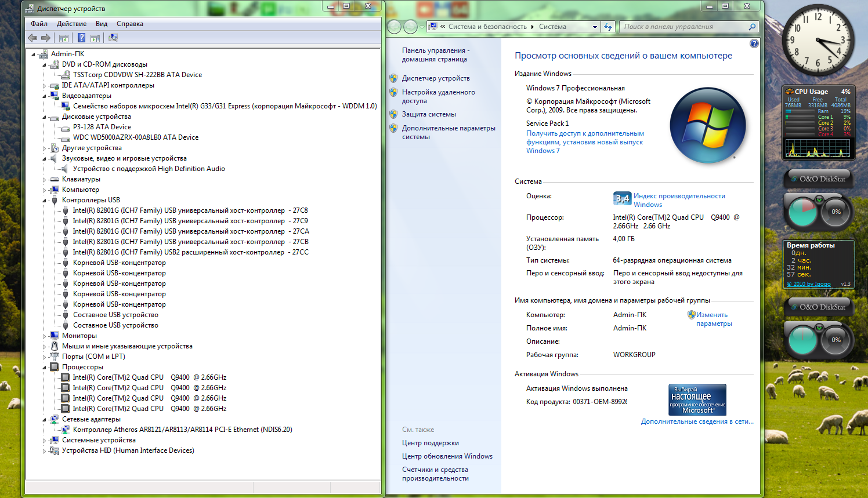The height and width of the screenshot is (498, 868).
Task: Click the genuine Microsoft software badge
Action: click(x=697, y=399)
